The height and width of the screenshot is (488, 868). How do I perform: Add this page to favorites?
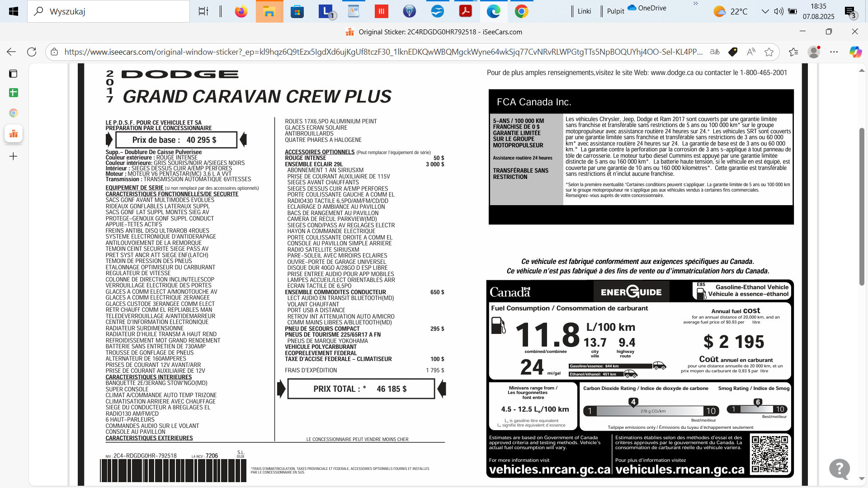tap(769, 52)
